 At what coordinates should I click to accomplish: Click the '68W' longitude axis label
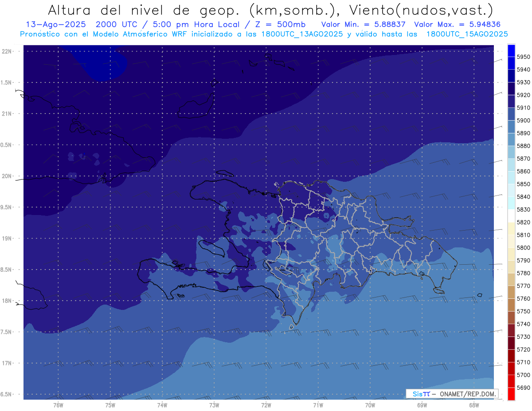click(474, 405)
